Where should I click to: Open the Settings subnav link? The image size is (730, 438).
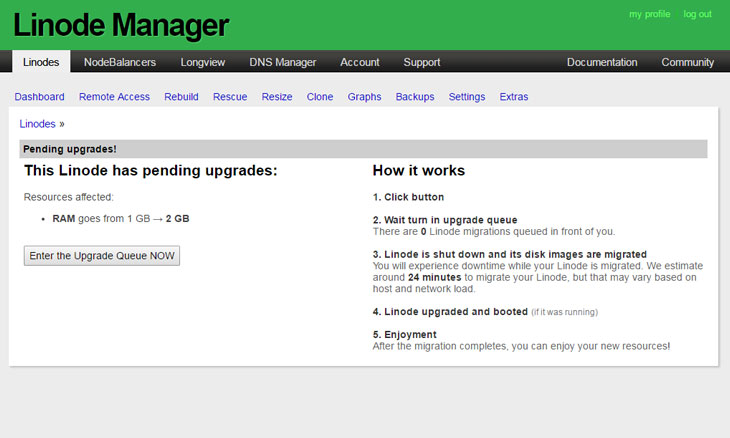(467, 97)
